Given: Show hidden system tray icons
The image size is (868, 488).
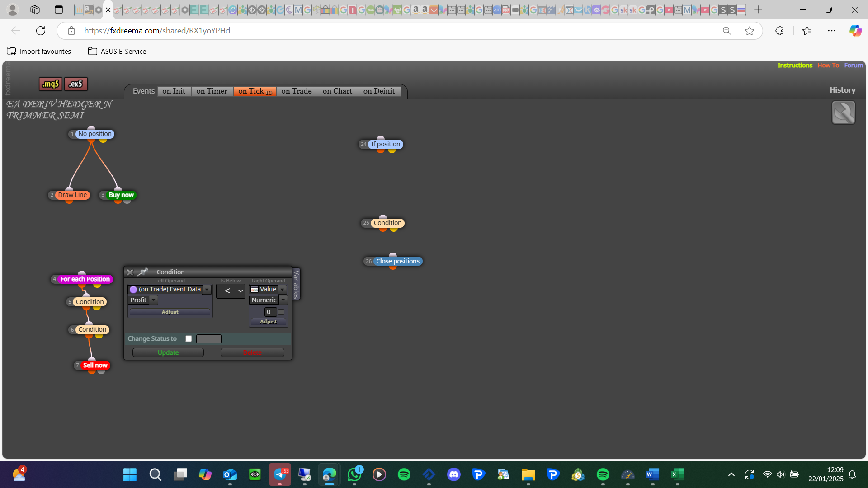Looking at the screenshot, I should [731, 474].
